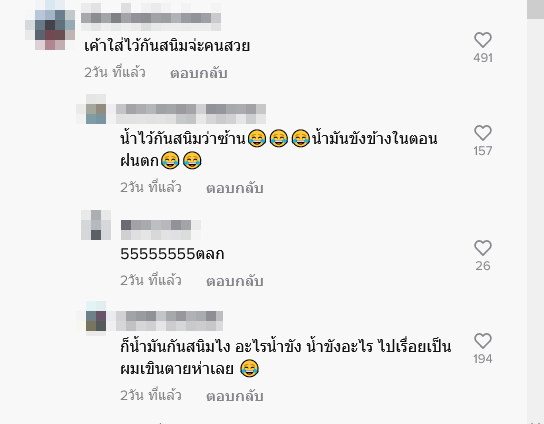Tap heart on the 55555555ตลก comment
Viewport: 544px width, 424px height.
coord(483,248)
